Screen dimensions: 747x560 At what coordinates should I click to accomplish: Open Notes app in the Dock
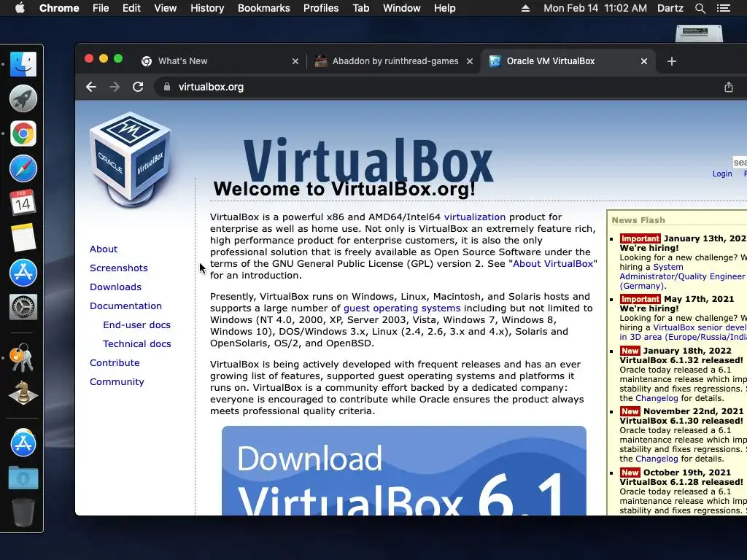[x=23, y=237]
